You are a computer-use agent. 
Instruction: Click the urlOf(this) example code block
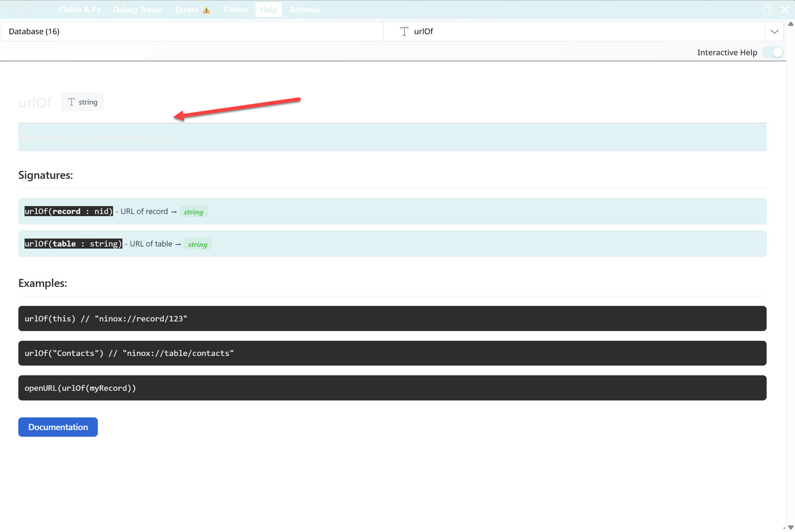pyautogui.click(x=392, y=318)
